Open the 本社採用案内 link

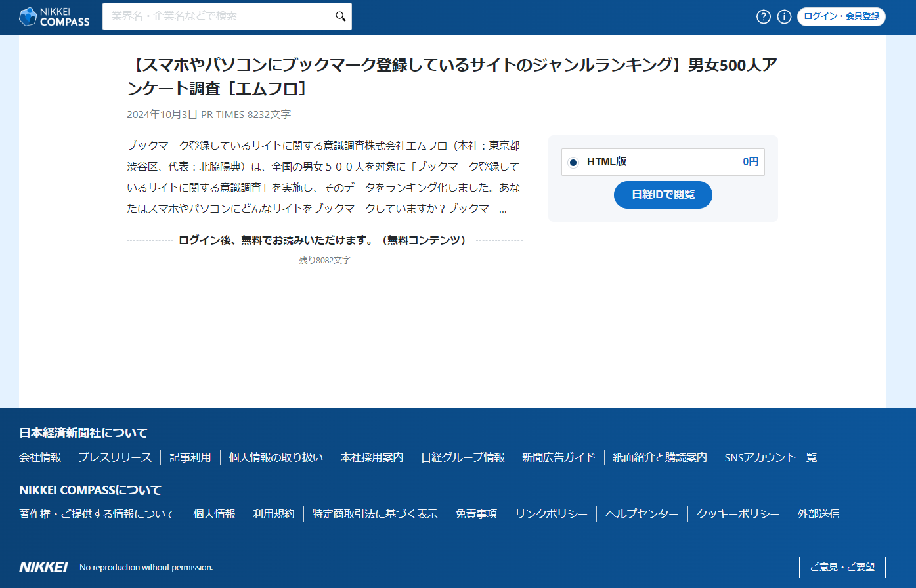point(372,457)
